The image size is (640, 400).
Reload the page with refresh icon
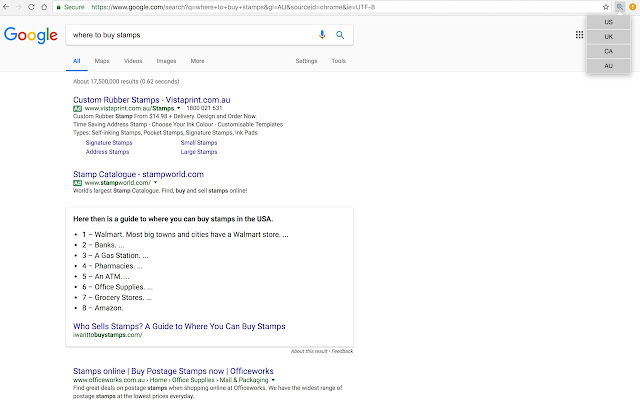click(x=31, y=7)
